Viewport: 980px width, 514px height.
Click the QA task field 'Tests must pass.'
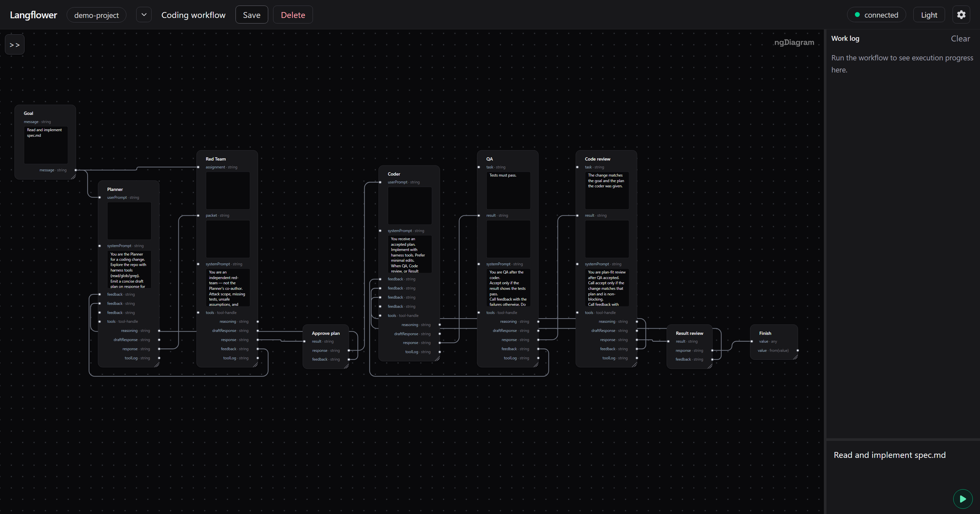pos(508,190)
